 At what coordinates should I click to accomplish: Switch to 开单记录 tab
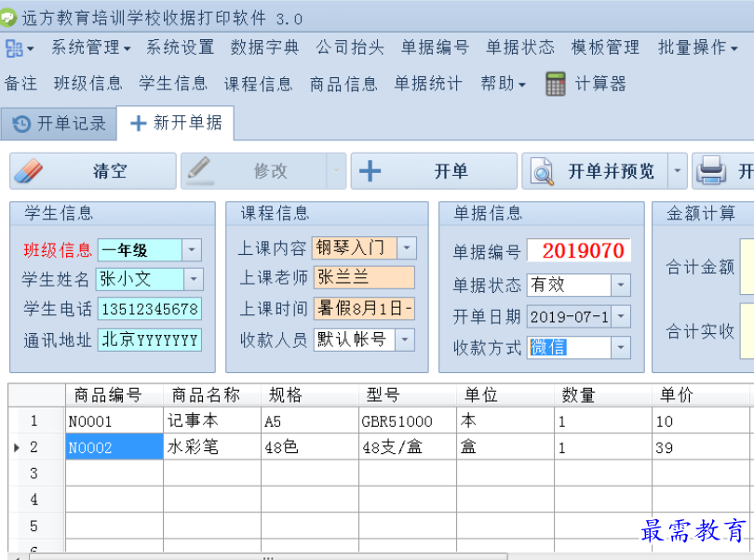click(59, 124)
